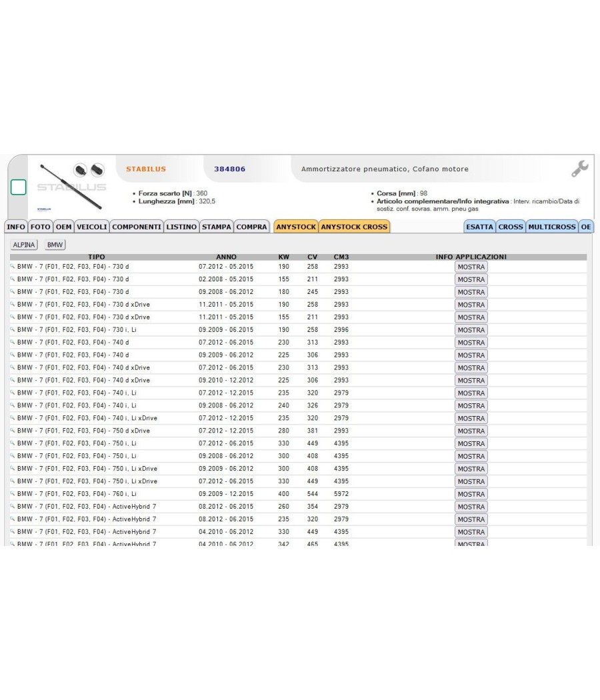Click MOSTRA for 760 i, Li row

(x=471, y=494)
